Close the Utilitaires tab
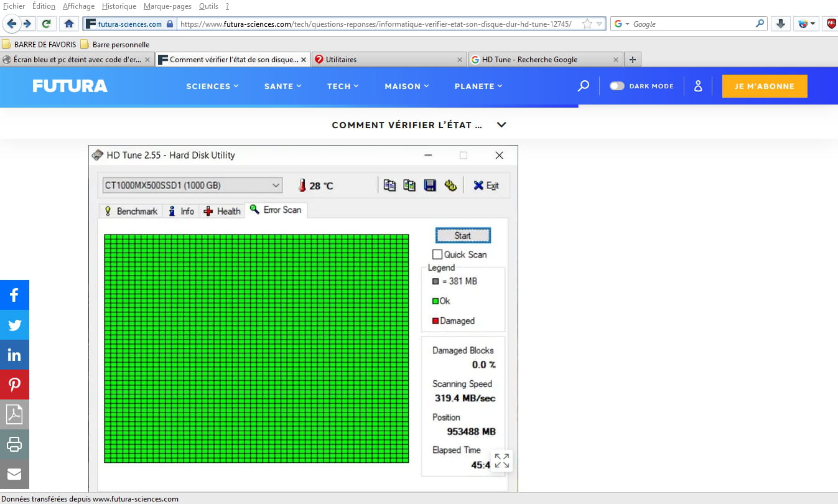This screenshot has width=838, height=504. click(460, 60)
